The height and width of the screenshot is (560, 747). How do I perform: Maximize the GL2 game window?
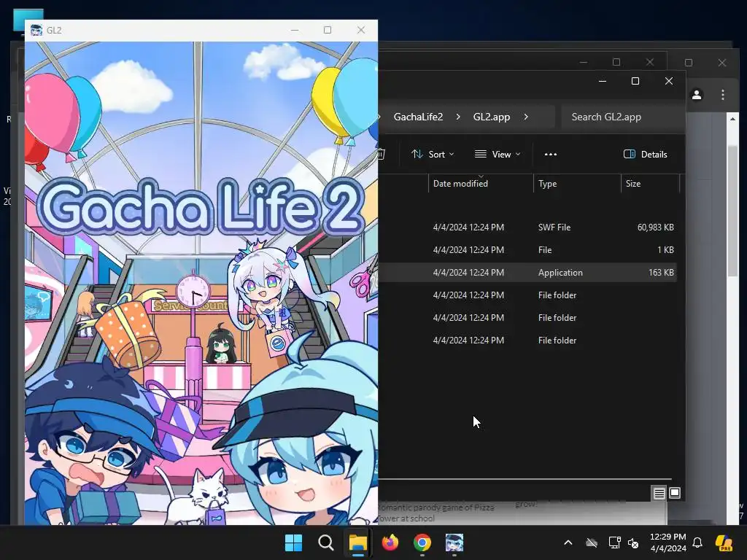coord(328,30)
